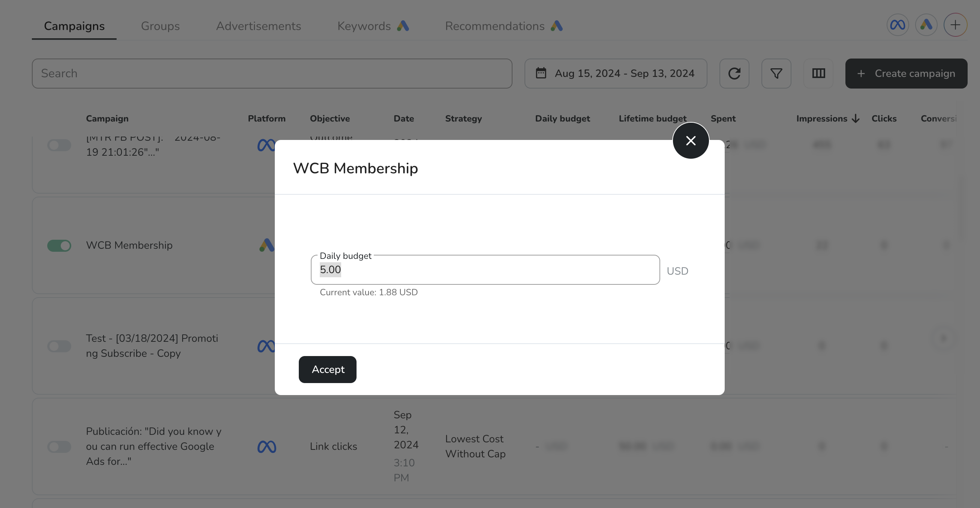This screenshot has width=980, height=508.
Task: Switch to the Keywords tab
Action: 364,26
